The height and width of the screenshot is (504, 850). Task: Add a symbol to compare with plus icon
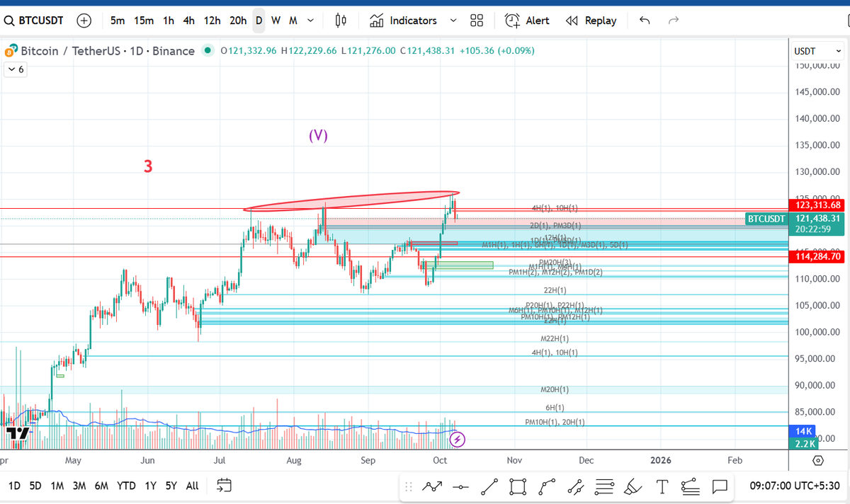click(84, 21)
